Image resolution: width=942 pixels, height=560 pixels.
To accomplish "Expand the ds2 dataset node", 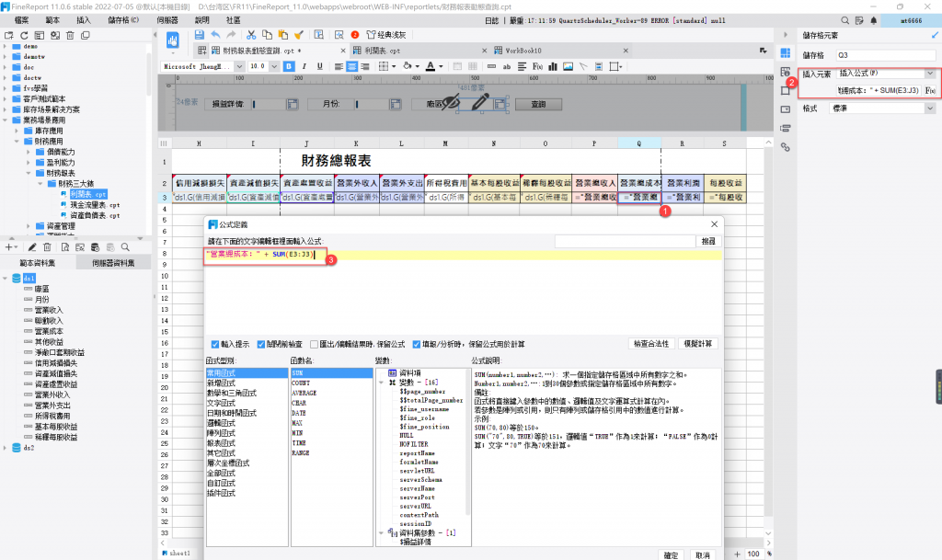I will click(6, 449).
